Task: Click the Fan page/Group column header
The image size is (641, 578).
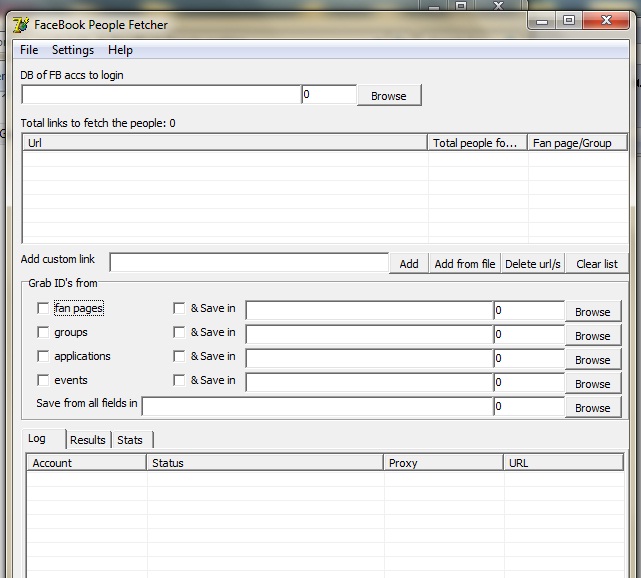Action: pos(577,143)
